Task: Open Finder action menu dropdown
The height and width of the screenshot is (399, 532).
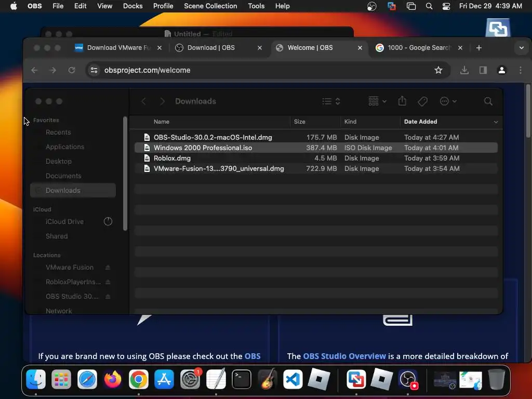Action: tap(448, 101)
